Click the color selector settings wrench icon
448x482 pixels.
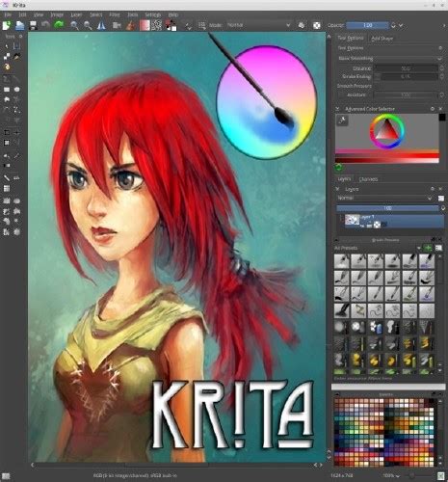point(342,120)
